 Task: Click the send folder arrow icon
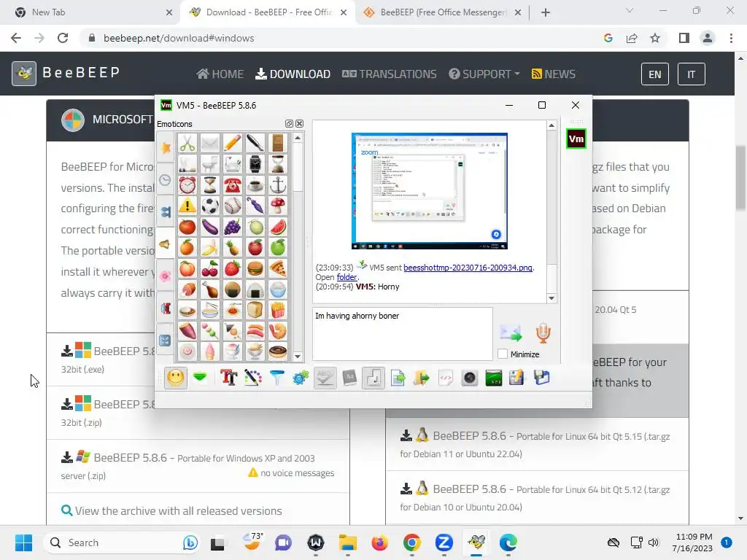422,378
